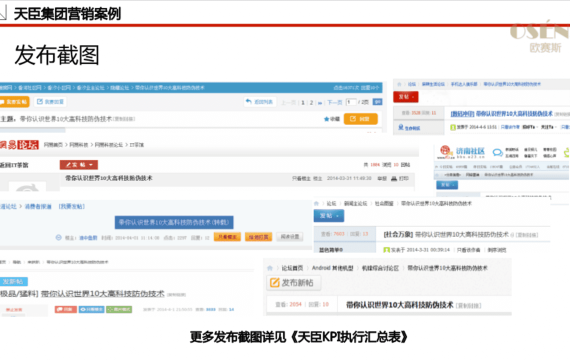Click the red 网易论坛 logo
The image size is (570, 360).
(x=19, y=145)
